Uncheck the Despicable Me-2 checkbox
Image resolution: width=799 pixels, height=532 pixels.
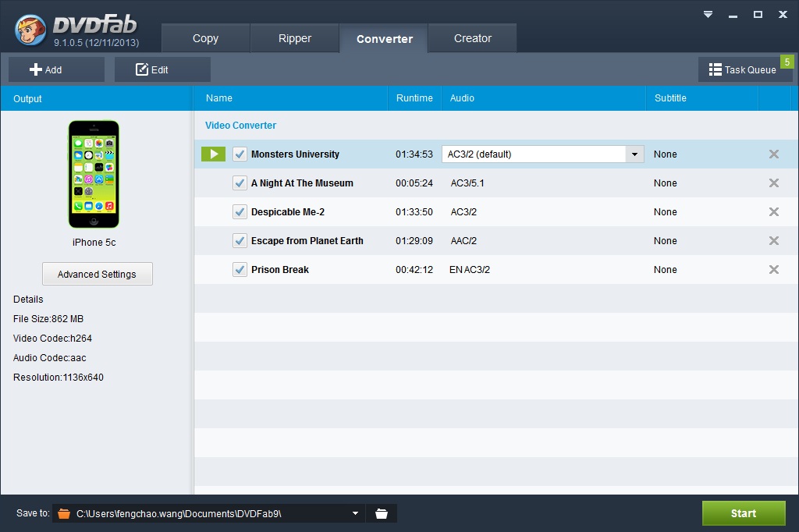(240, 211)
